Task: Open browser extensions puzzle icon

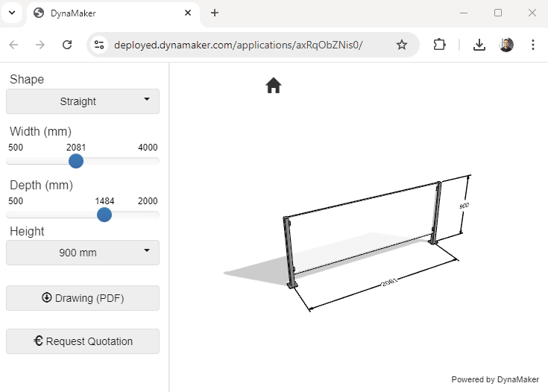Action: tap(439, 45)
